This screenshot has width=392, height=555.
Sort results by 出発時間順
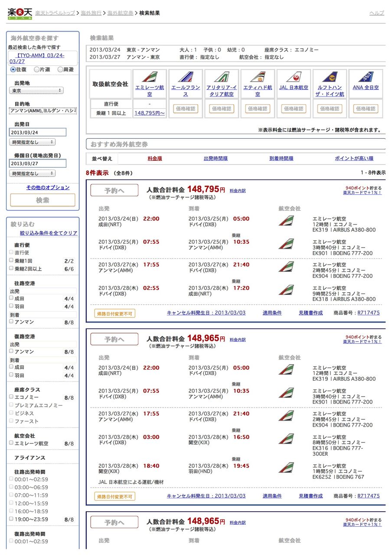(x=216, y=158)
